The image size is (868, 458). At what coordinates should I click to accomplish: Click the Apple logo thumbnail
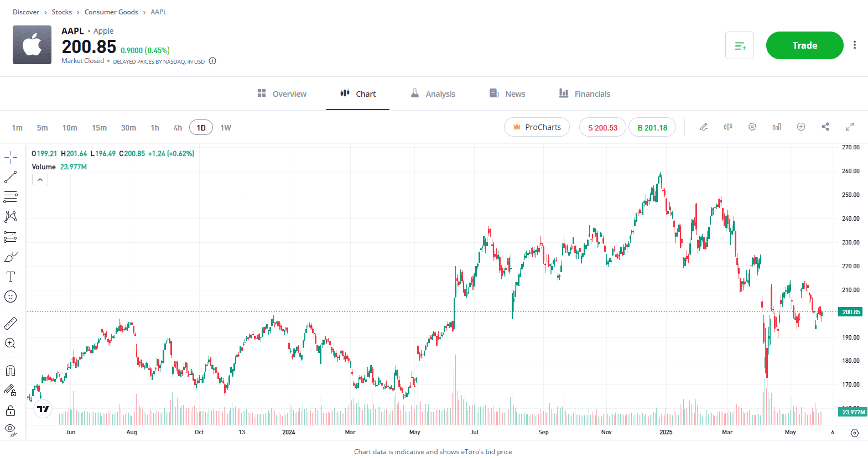coord(32,45)
